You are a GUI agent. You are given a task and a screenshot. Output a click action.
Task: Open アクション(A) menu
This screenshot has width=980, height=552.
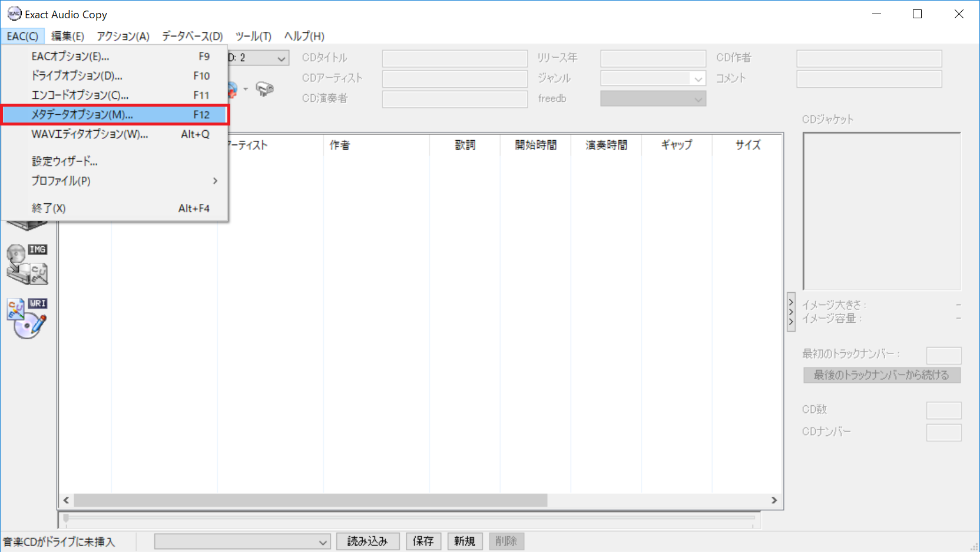point(123,36)
